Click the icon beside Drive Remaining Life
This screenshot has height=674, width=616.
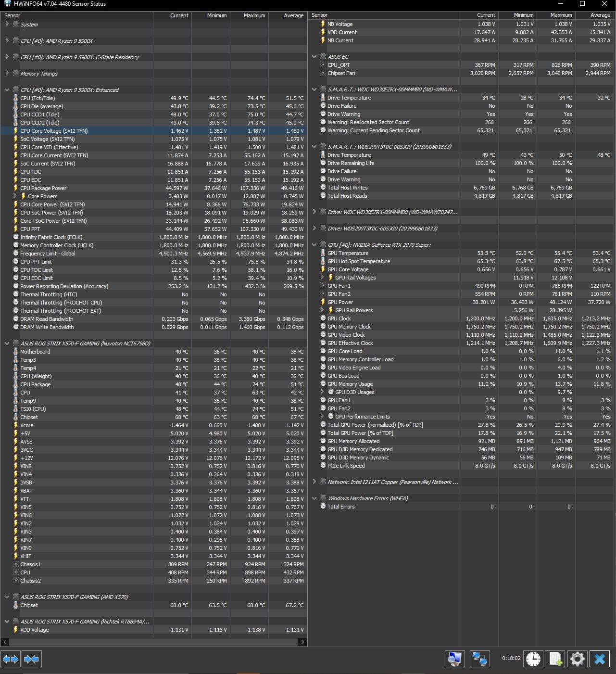point(323,163)
